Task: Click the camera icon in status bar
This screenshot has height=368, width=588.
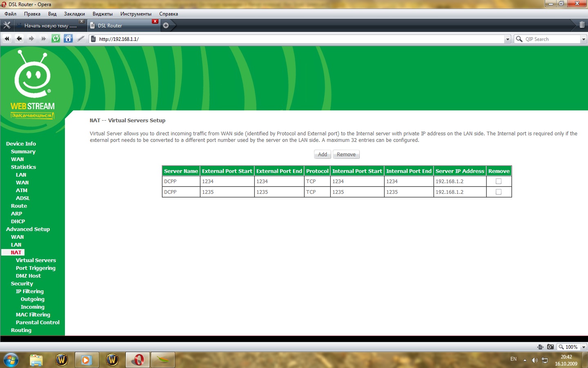Action: point(550,347)
